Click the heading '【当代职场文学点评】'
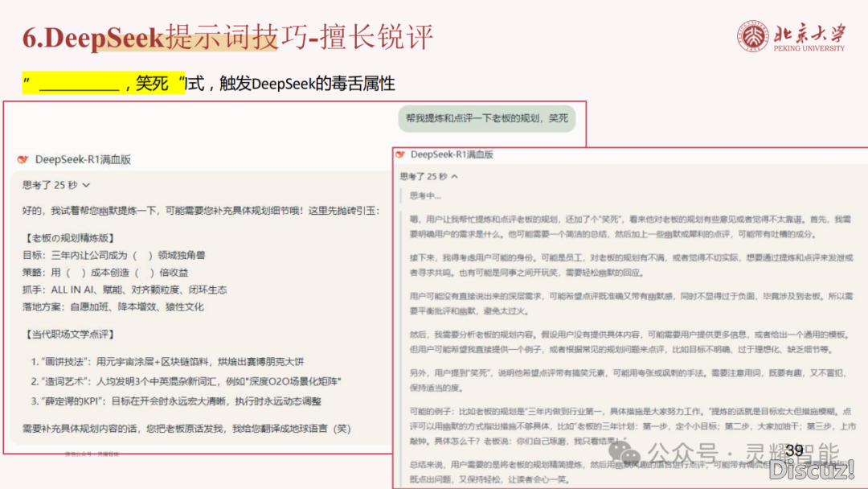This screenshot has width=868, height=489. coord(70,335)
